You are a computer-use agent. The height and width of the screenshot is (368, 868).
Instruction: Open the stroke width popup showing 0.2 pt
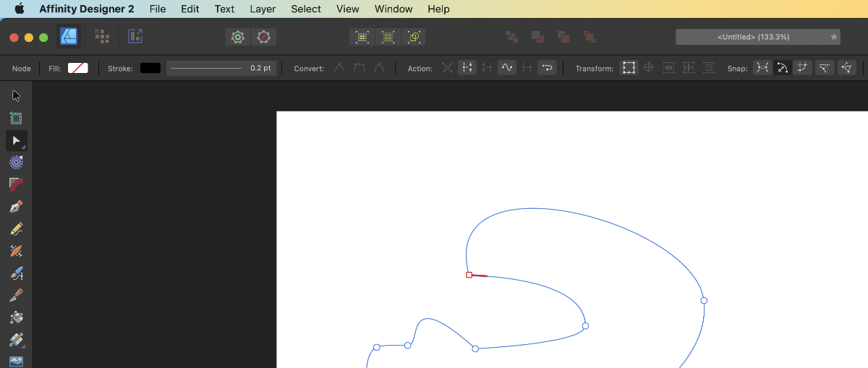click(221, 68)
